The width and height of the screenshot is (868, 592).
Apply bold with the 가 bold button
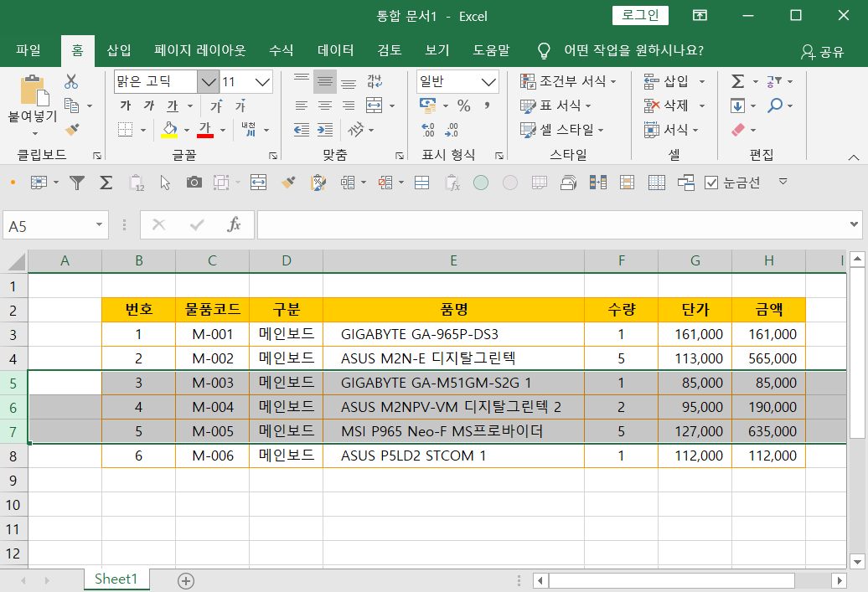coord(126,106)
